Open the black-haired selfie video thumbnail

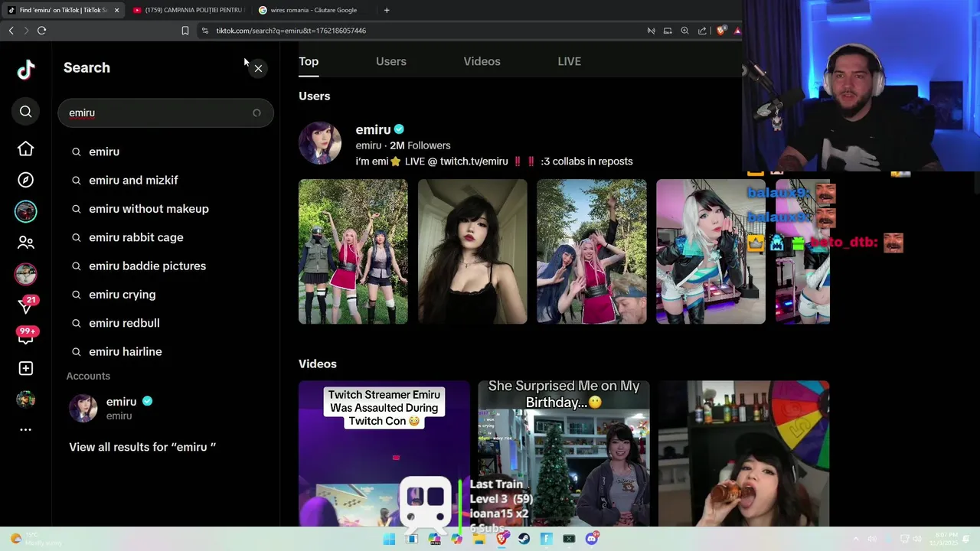472,252
